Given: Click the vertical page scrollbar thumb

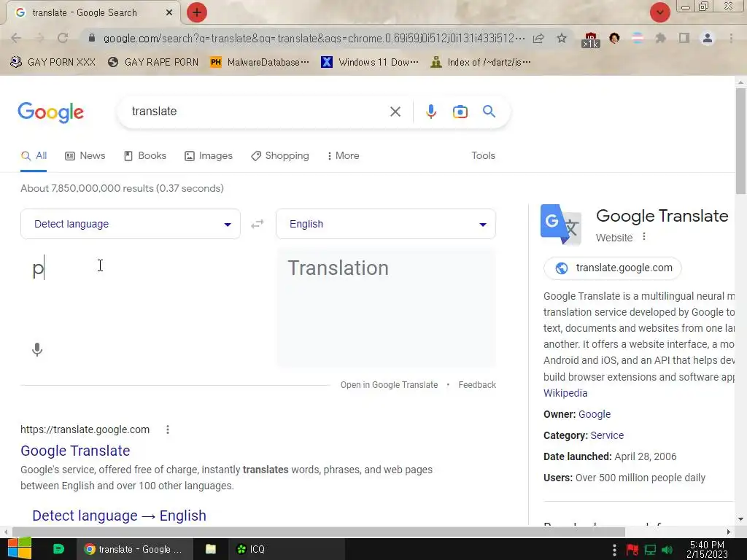Looking at the screenshot, I should coord(740,141).
